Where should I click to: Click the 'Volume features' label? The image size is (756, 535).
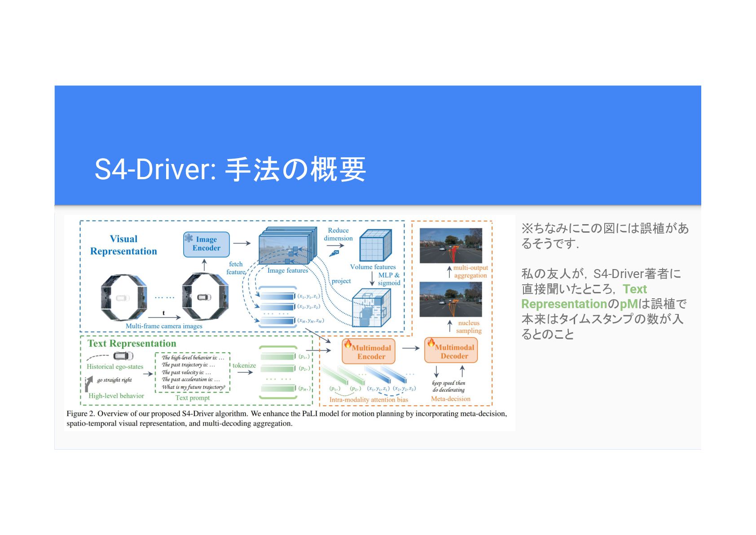tap(373, 267)
